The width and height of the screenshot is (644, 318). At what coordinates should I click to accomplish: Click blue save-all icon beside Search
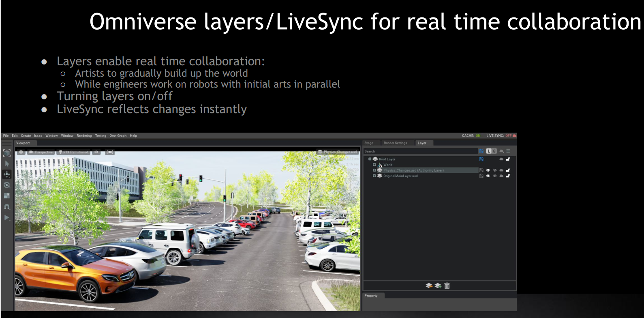coord(481,151)
